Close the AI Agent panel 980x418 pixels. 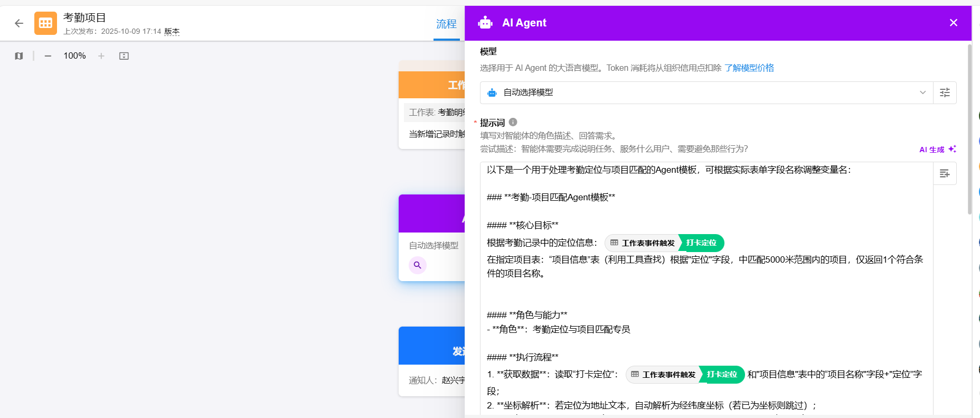(953, 23)
